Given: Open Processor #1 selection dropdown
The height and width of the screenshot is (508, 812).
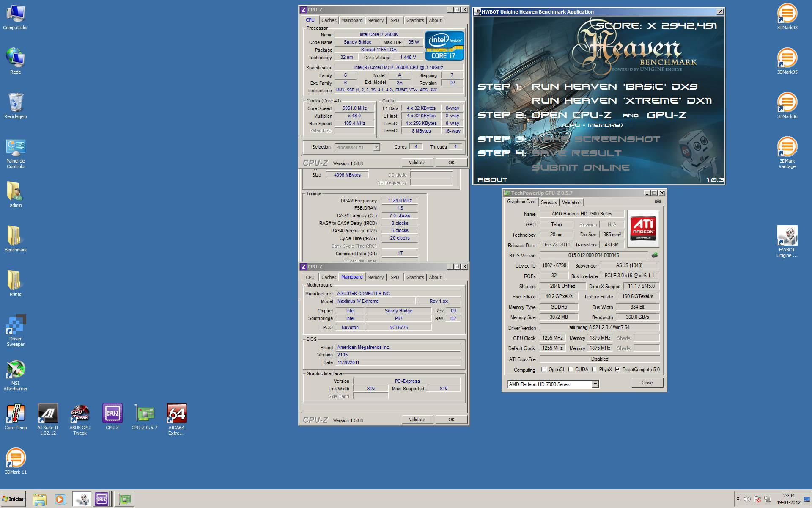Looking at the screenshot, I should (x=357, y=147).
